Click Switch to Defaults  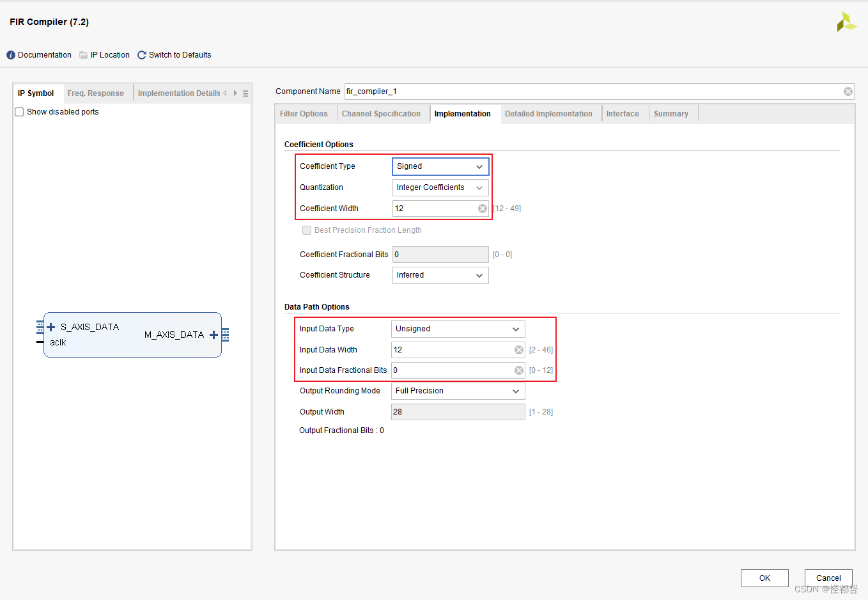tap(180, 55)
